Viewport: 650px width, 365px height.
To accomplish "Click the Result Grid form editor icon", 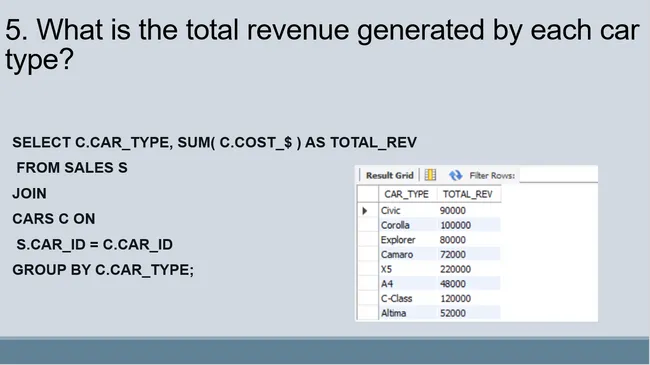I will [x=430, y=175].
